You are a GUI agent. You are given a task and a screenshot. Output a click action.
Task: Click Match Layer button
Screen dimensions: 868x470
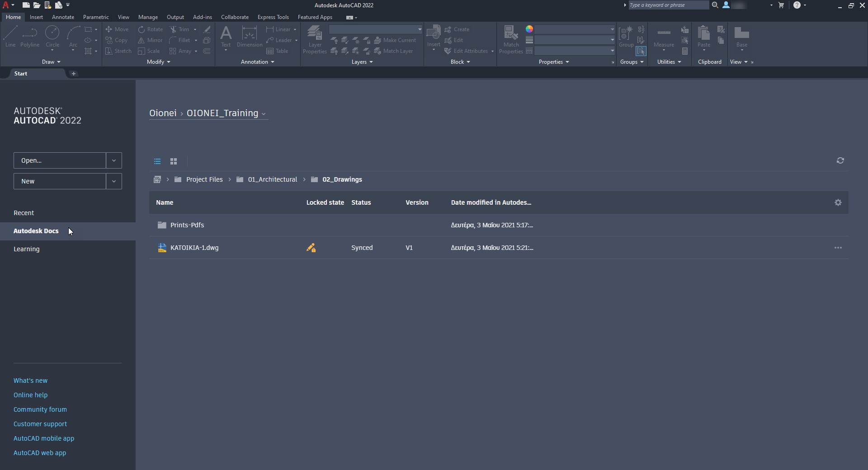393,51
